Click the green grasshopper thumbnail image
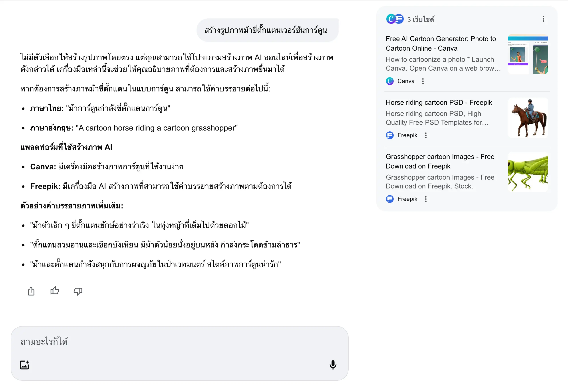568x392 pixels. click(528, 172)
